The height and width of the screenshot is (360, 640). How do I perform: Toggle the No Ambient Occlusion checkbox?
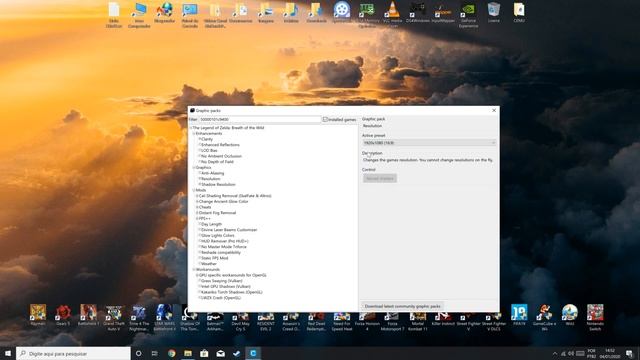(200, 156)
